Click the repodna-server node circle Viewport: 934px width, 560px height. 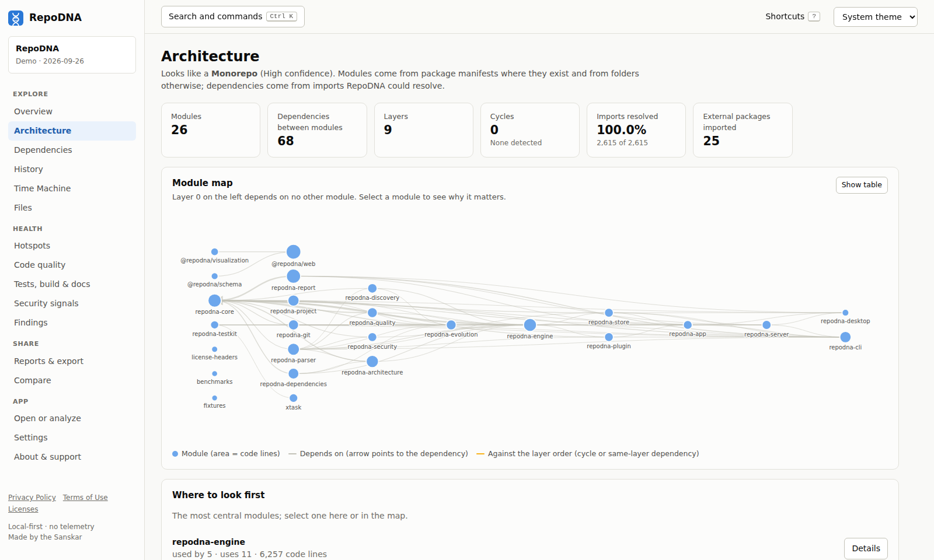click(766, 325)
